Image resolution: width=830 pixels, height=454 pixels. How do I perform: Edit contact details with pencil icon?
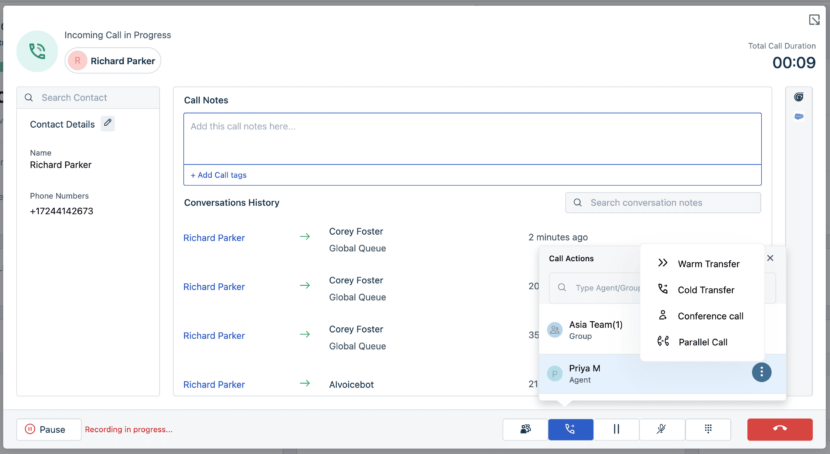108,124
